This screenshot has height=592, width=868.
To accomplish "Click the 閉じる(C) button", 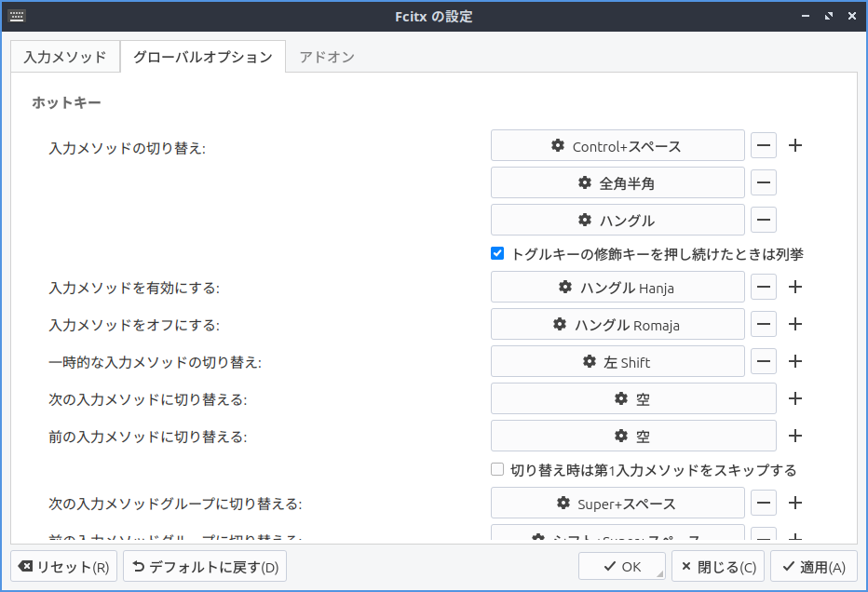I will [x=718, y=566].
